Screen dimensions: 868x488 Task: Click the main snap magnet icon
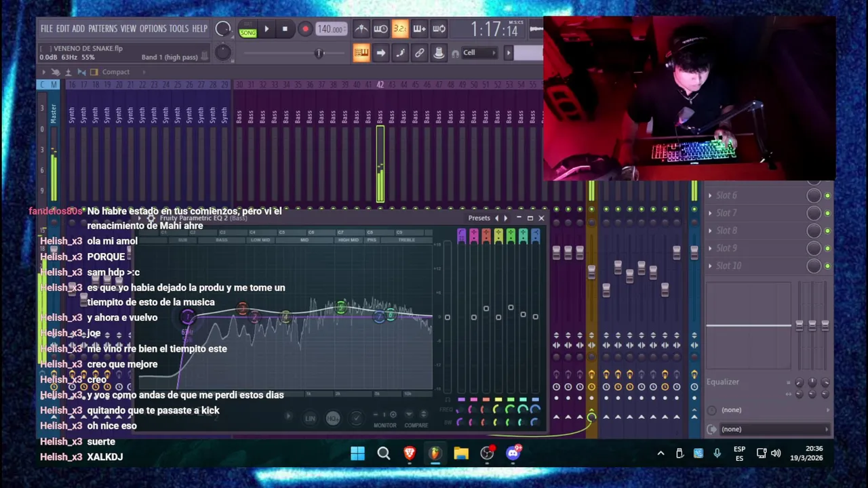[x=456, y=53]
